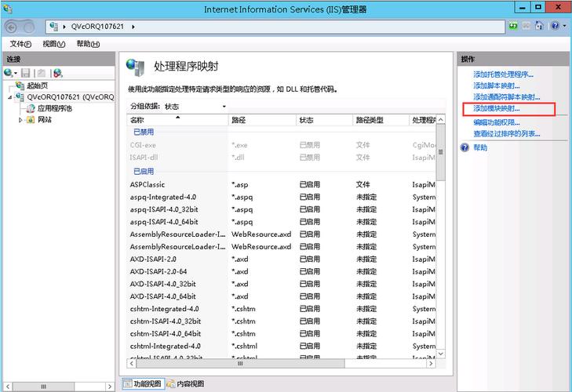Click 添加模块映射 link
Screen dimensions: 572x392
[496, 107]
